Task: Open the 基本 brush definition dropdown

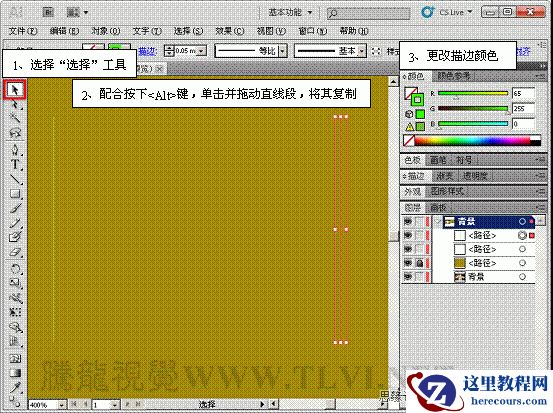Action: click(361, 51)
